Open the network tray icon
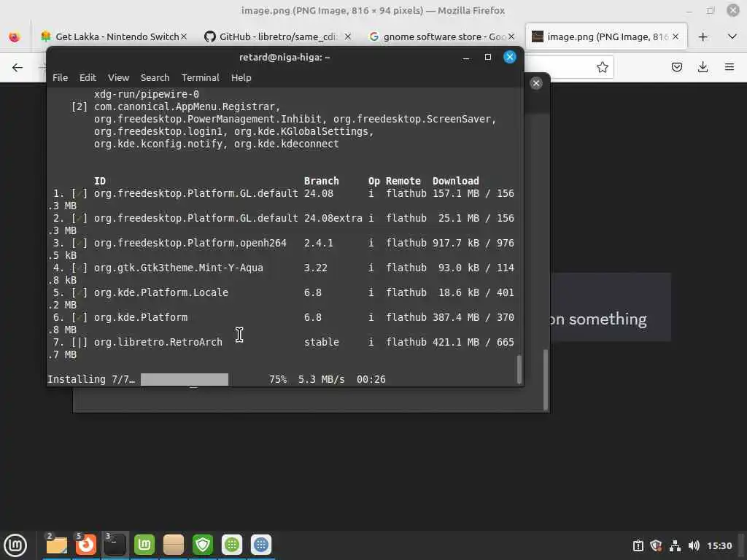 coord(675,545)
